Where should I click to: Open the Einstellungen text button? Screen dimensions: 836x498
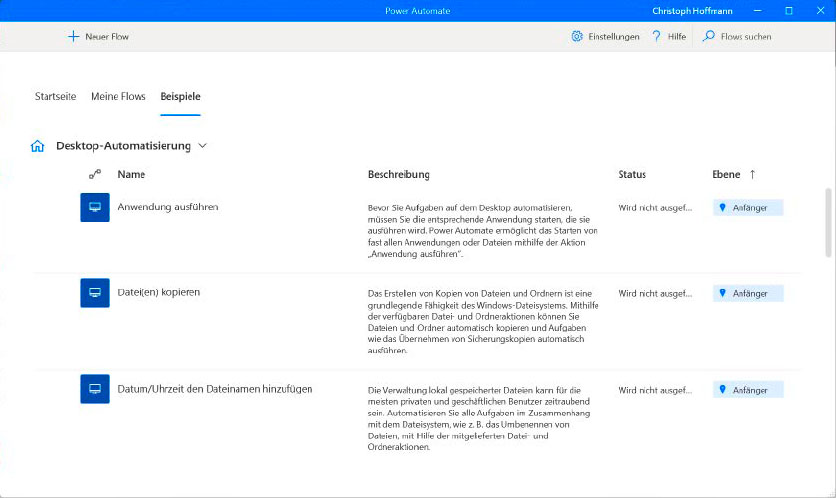click(614, 37)
